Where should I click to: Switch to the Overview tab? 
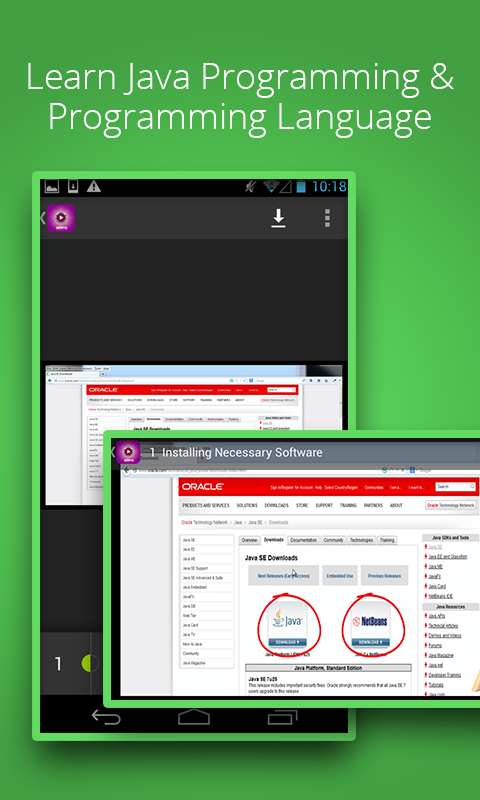tap(249, 540)
